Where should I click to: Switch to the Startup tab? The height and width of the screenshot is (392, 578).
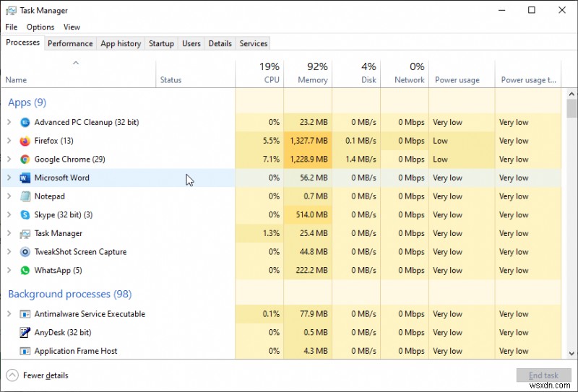coord(161,43)
